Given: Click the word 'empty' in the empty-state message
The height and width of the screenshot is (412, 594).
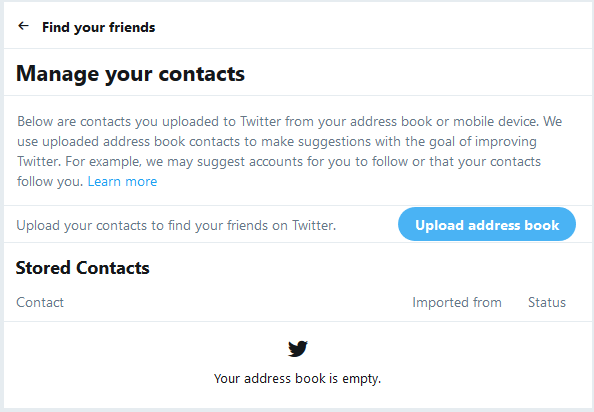Looking at the screenshot, I should tap(360, 379).
